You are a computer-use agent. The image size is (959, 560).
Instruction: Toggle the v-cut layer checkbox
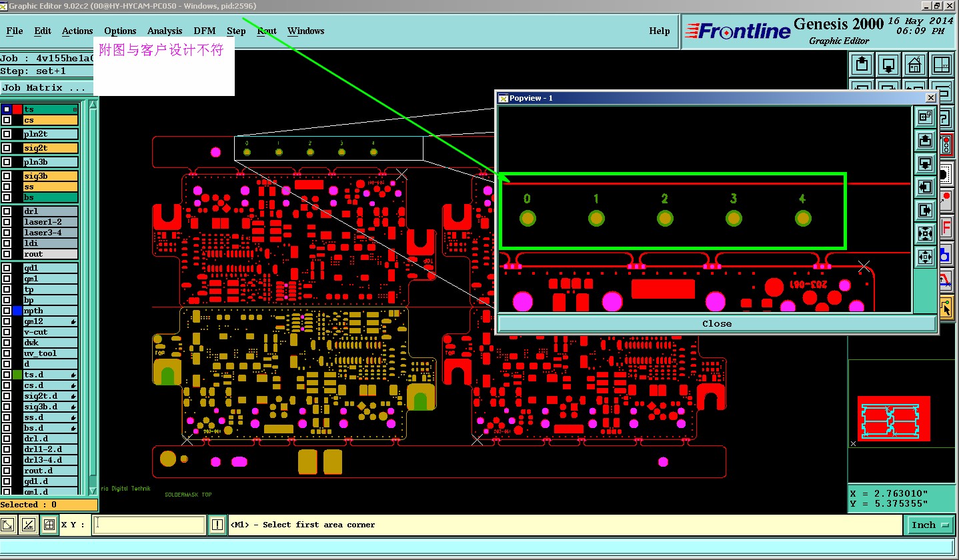click(x=7, y=332)
